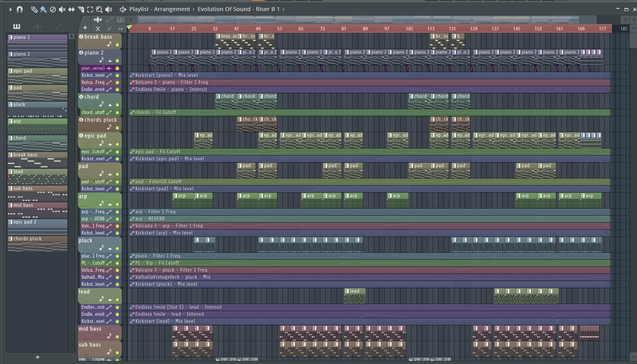The height and width of the screenshot is (364, 637).
Task: Select the Draw pencil tool
Action: [34, 9]
